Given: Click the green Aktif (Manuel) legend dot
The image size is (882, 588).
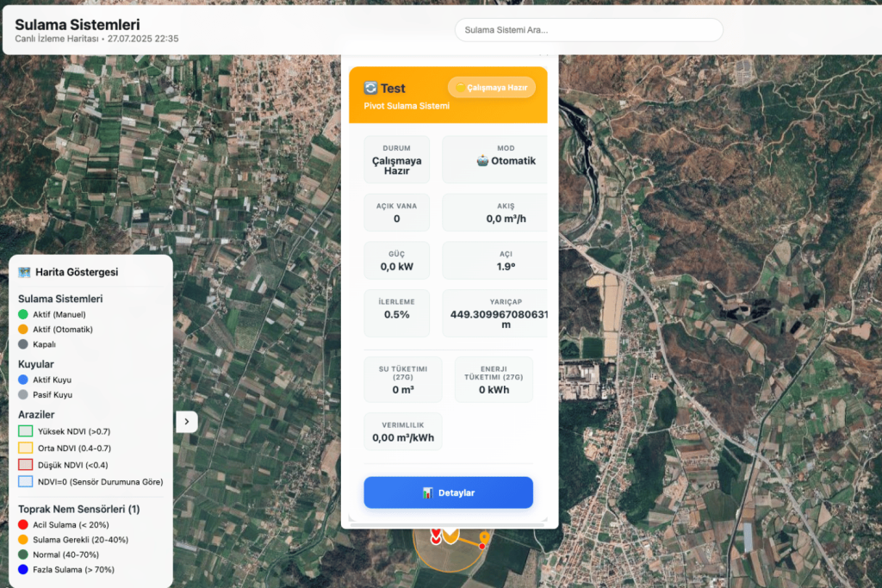Looking at the screenshot, I should click(23, 314).
